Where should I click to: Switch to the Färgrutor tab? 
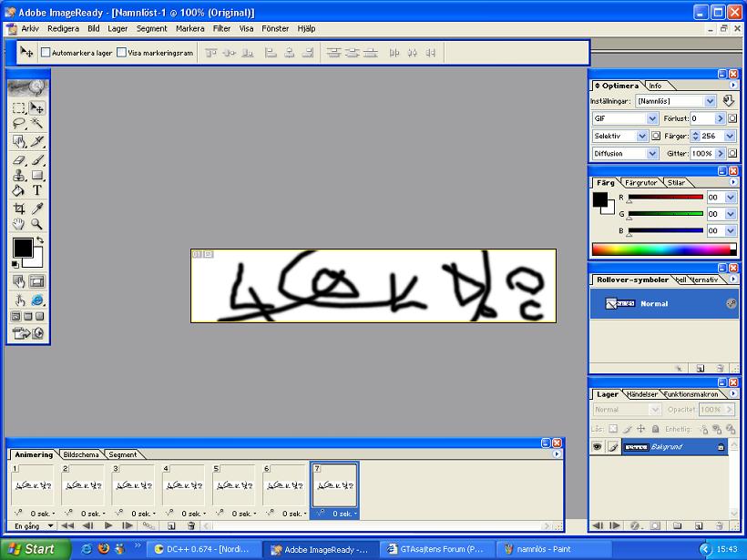coord(640,183)
